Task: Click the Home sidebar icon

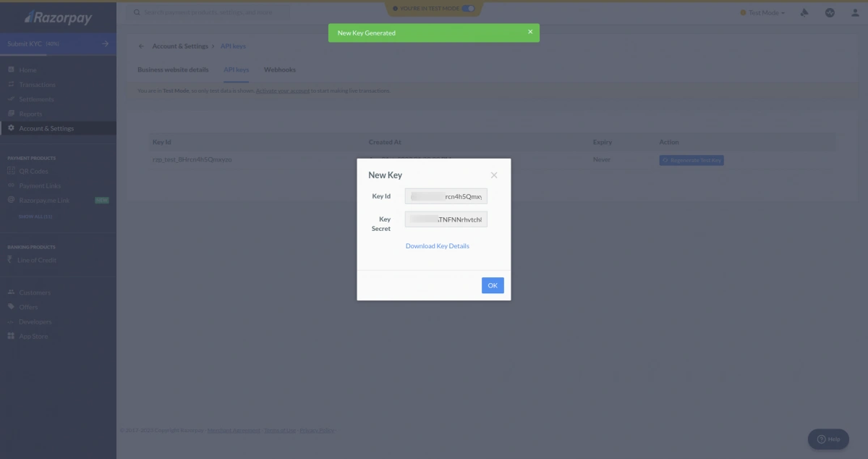Action: pos(11,70)
